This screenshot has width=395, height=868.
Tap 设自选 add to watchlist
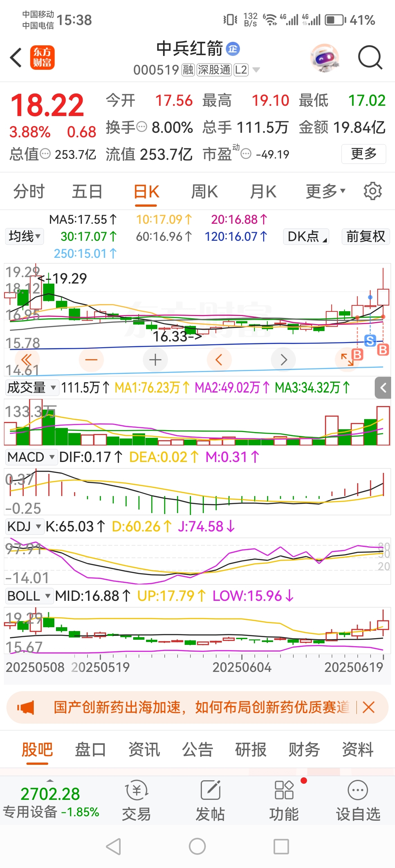[x=358, y=801]
